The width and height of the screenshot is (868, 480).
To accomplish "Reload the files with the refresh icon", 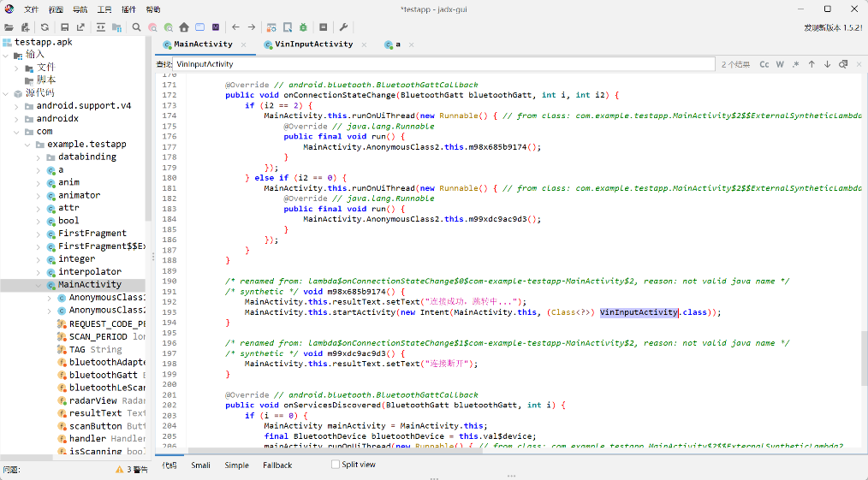I will 45,27.
